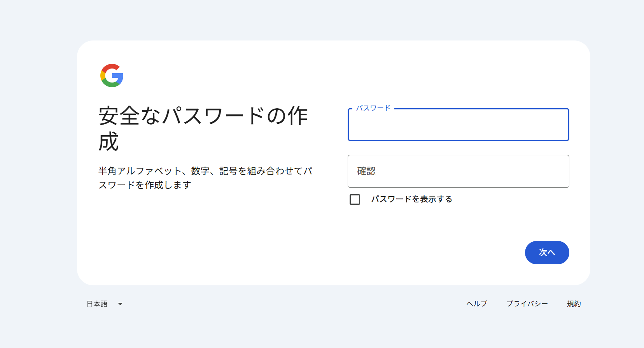Open the プライバシー link
This screenshot has height=348, width=644.
click(527, 304)
